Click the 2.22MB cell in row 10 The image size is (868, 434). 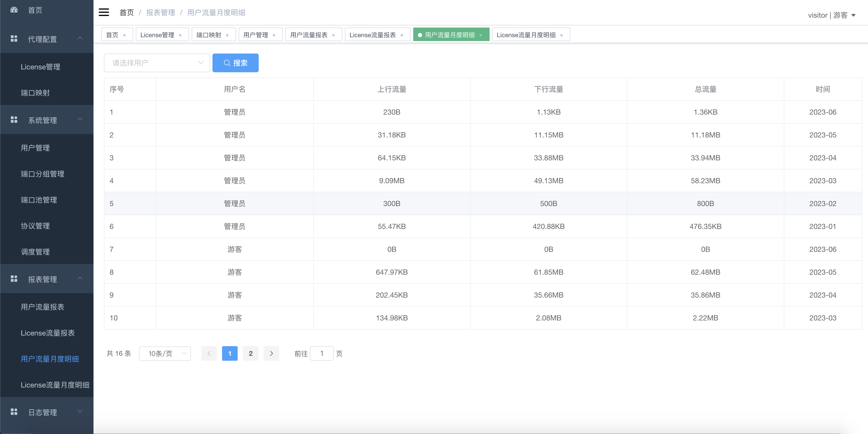point(705,318)
